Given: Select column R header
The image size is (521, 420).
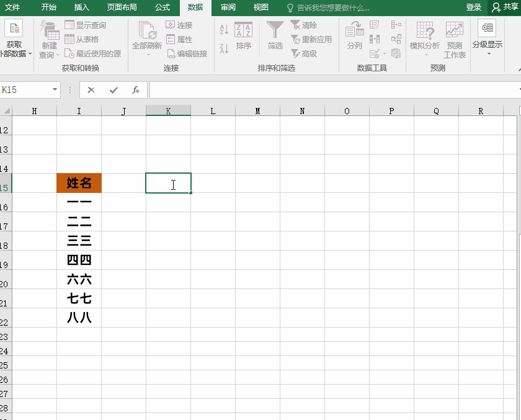Looking at the screenshot, I should coord(481,111).
